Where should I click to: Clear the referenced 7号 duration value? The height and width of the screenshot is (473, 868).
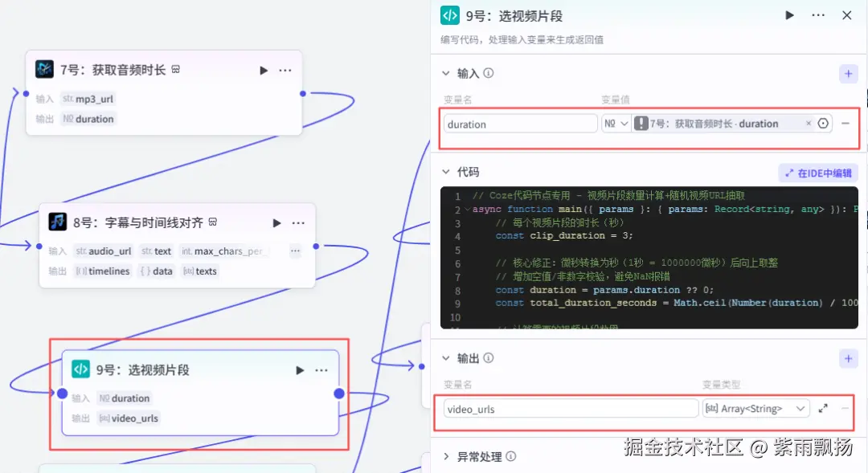click(x=809, y=124)
